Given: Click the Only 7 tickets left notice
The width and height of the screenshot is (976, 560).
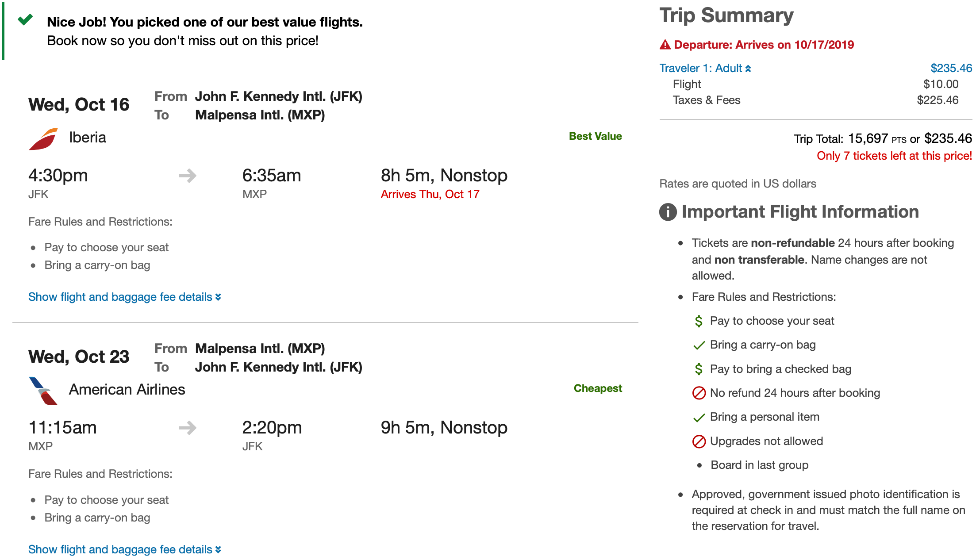Looking at the screenshot, I should pyautogui.click(x=894, y=156).
